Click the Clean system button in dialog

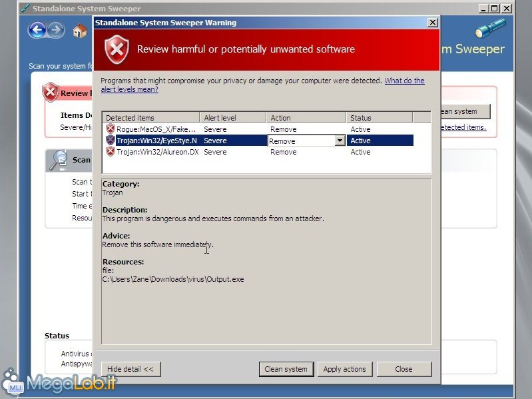286,369
